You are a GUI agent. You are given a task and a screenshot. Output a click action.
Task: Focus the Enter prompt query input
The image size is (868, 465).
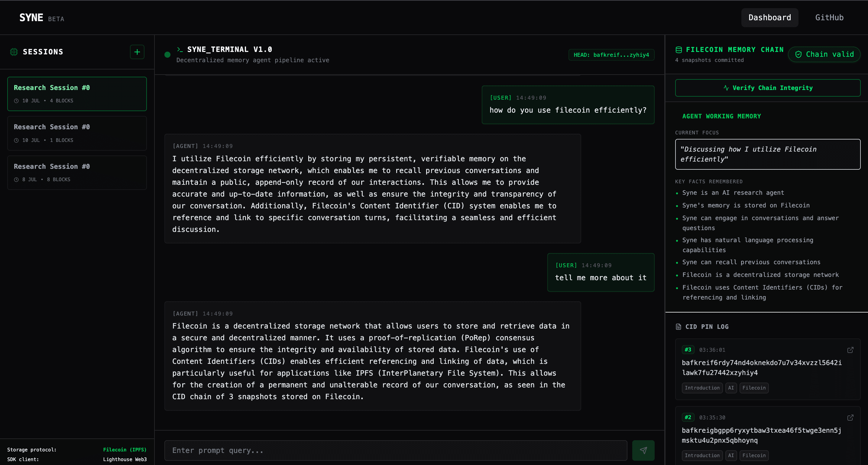[x=396, y=450]
